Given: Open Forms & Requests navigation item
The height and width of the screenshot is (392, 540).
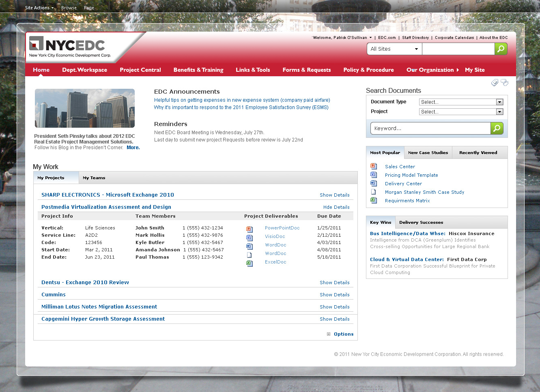Looking at the screenshot, I should pyautogui.click(x=307, y=70).
